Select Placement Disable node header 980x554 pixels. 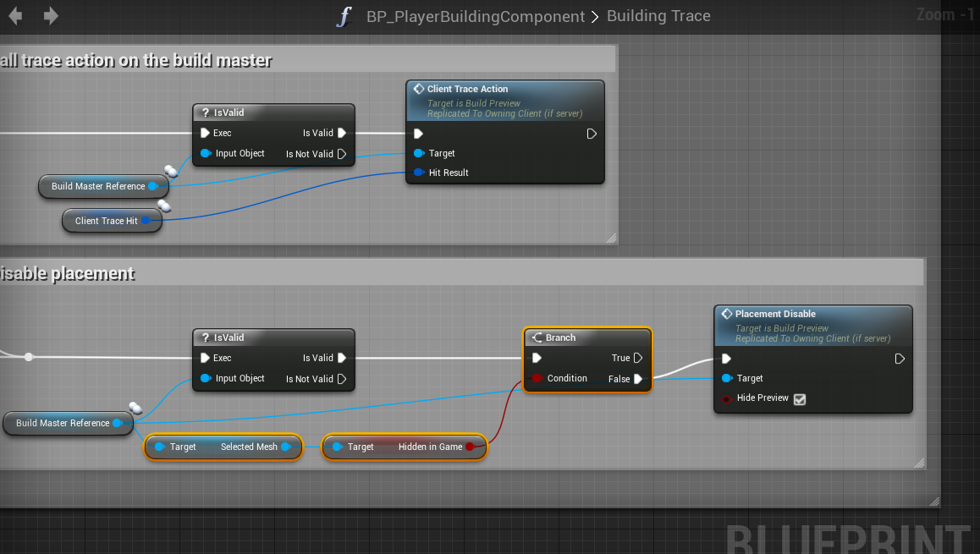click(x=813, y=325)
